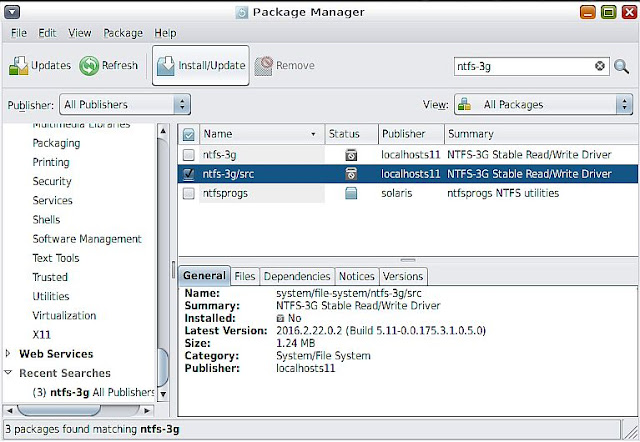This screenshot has width=640, height=442.
Task: Open the Help menu
Action: (165, 33)
